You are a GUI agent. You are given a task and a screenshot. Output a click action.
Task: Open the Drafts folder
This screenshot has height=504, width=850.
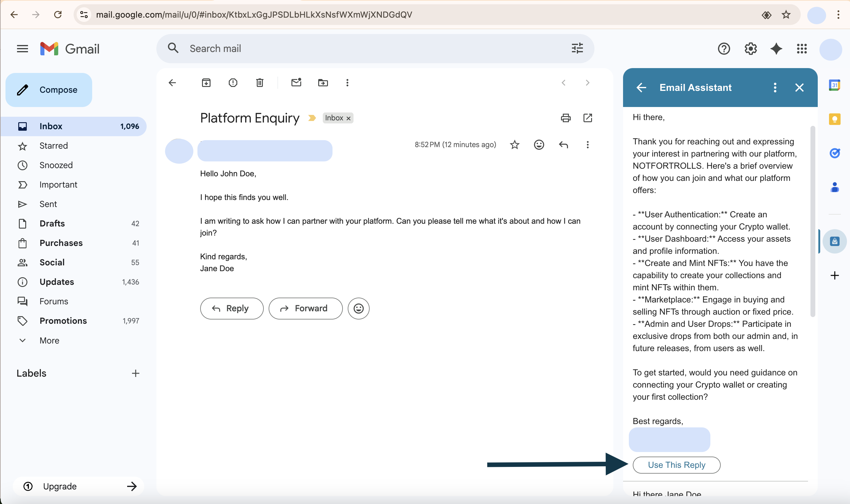pos(73,223)
